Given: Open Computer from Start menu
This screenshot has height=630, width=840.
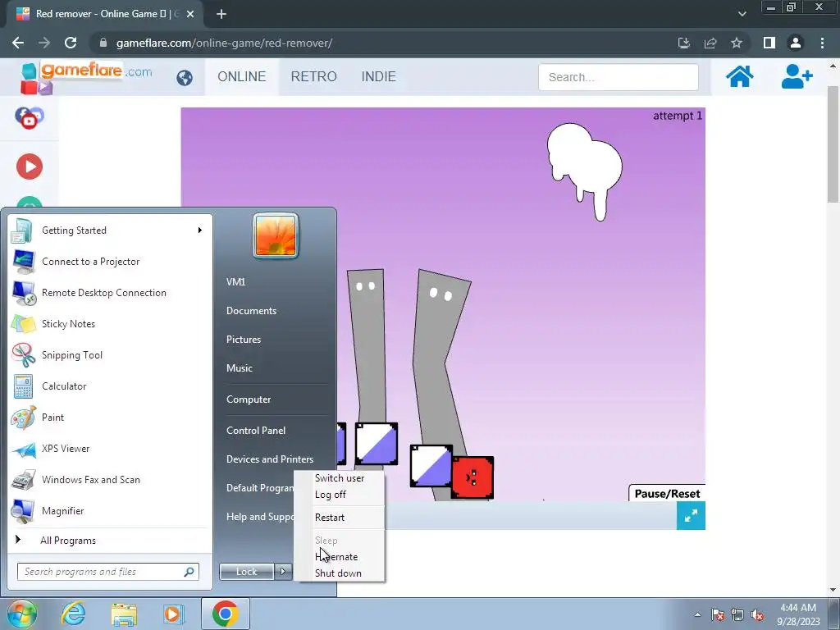Looking at the screenshot, I should tap(249, 399).
